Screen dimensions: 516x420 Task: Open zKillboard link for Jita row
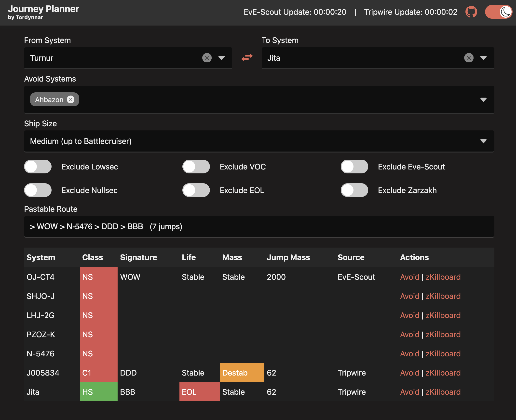[443, 392]
